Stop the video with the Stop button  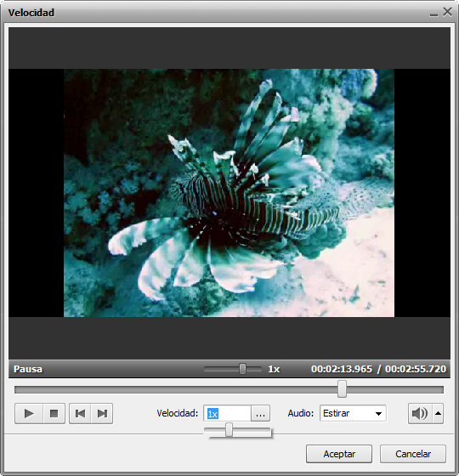(x=54, y=413)
